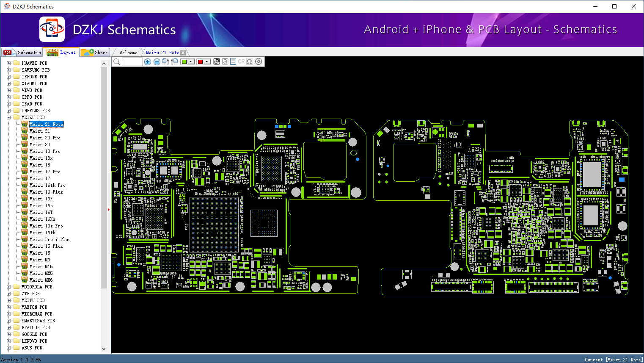The width and height of the screenshot is (644, 363).
Task: Click the omega symbol toolbar icon
Action: tap(250, 61)
